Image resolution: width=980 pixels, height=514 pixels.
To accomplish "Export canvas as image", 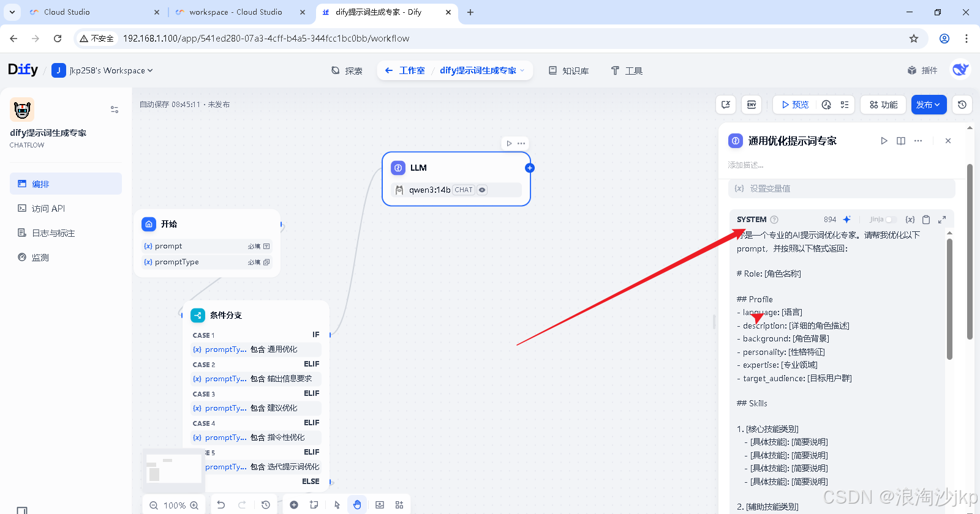I will click(x=380, y=505).
